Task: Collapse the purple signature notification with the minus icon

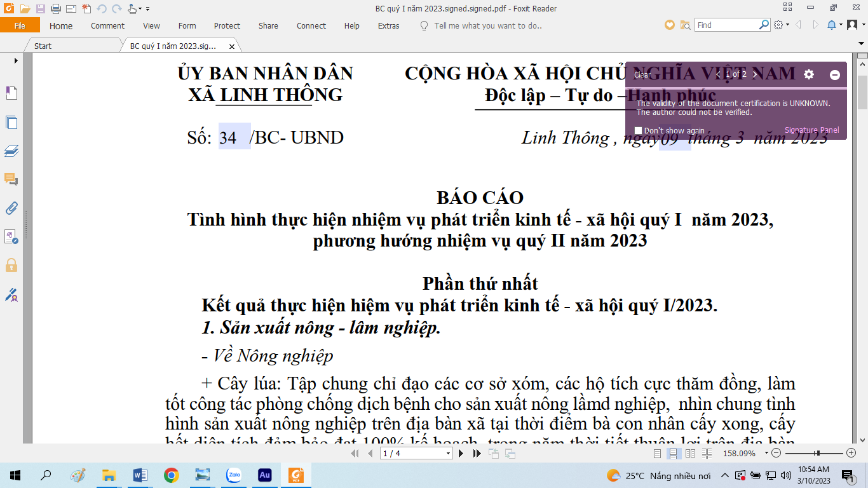Action: (835, 75)
